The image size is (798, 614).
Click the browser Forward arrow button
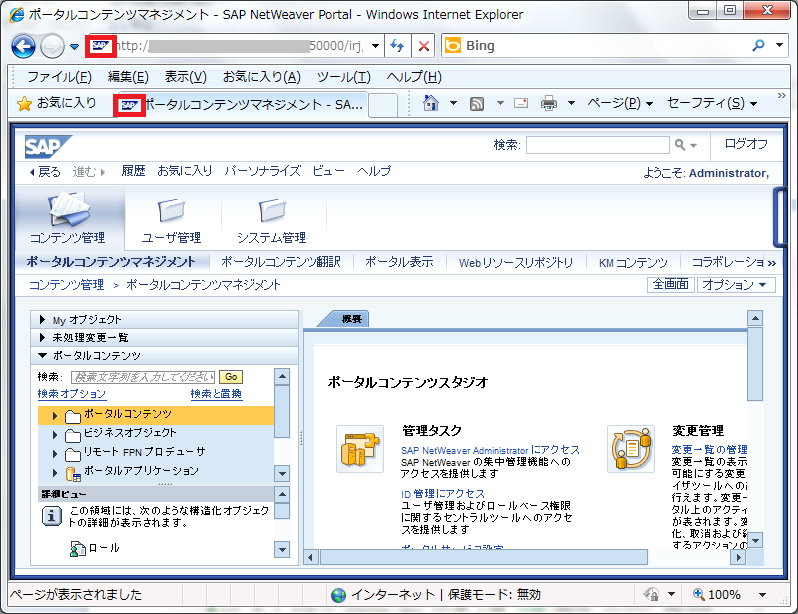pyautogui.click(x=52, y=46)
